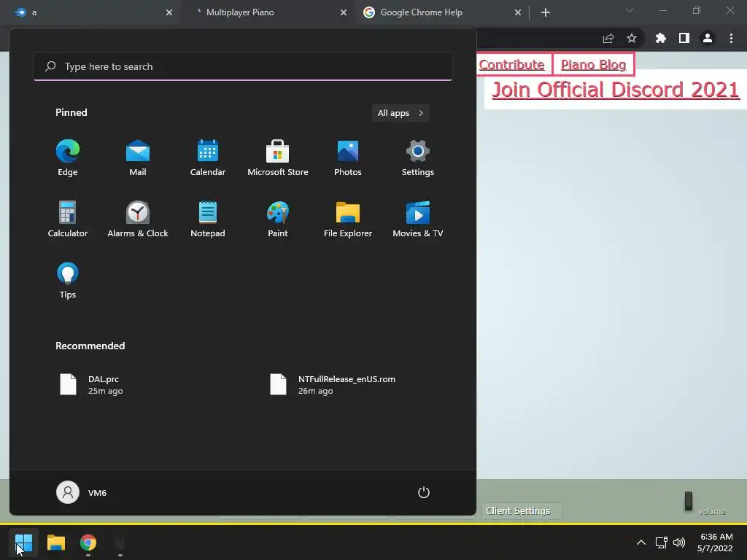Open the network status tray icon

[x=661, y=542]
